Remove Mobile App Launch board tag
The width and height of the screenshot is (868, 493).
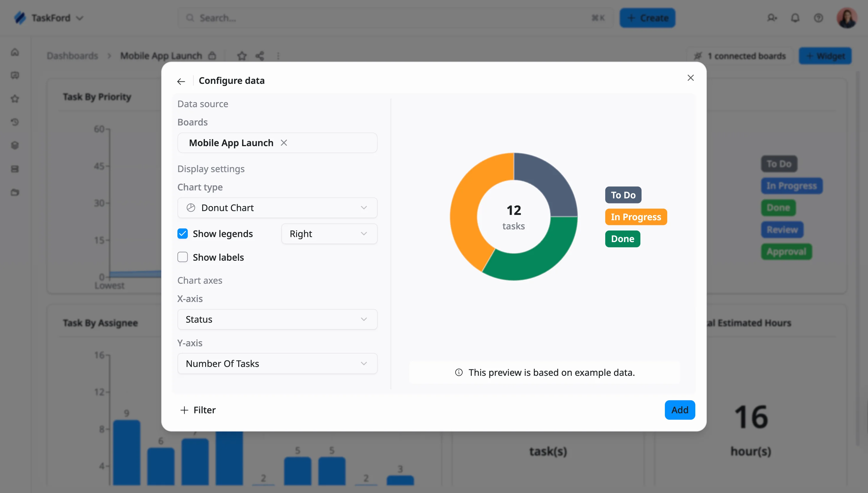click(x=284, y=143)
